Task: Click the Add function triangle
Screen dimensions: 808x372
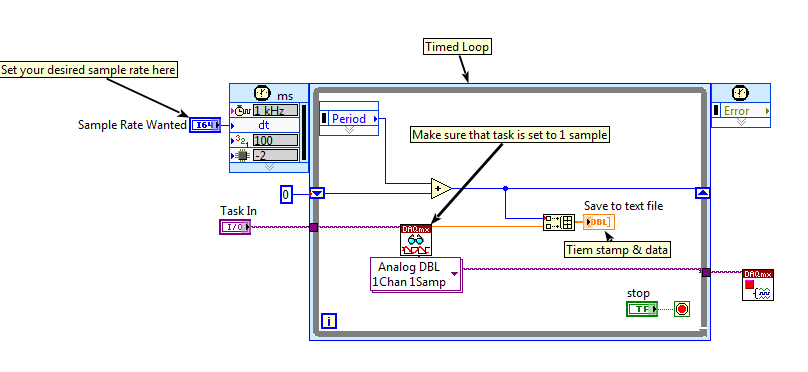Action: [441, 189]
